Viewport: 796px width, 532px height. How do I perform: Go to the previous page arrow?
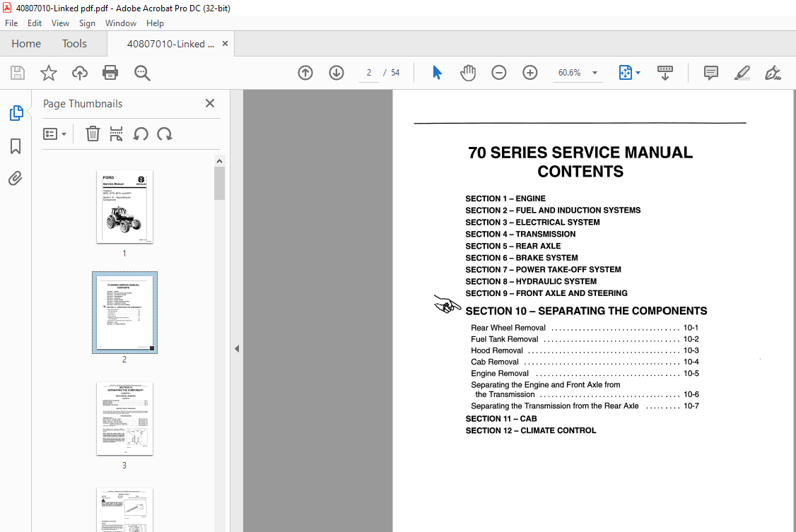pos(305,73)
